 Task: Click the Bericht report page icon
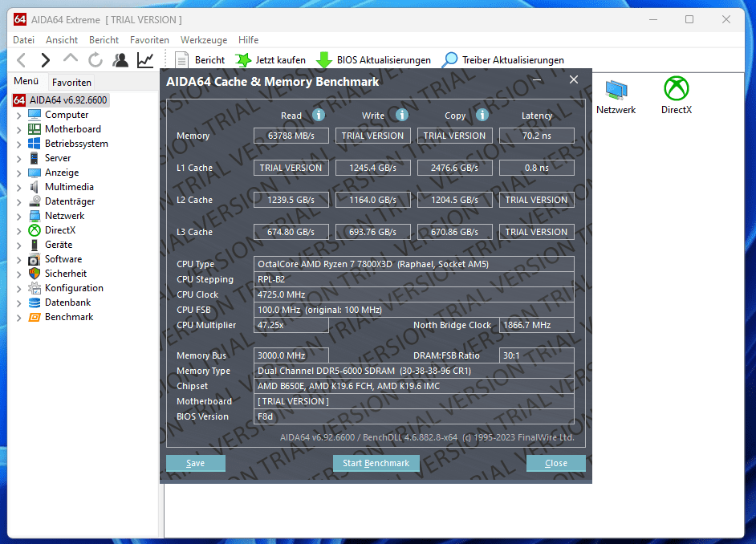pos(181,60)
